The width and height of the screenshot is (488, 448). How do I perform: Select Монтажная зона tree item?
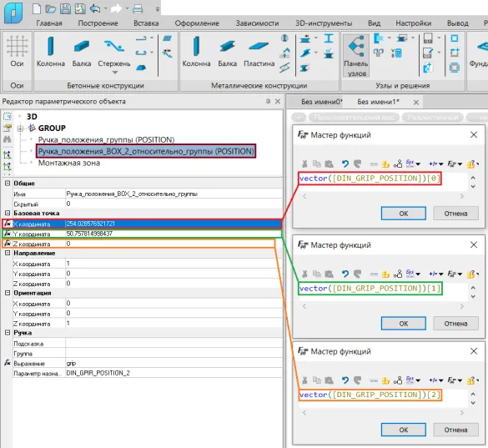69,164
